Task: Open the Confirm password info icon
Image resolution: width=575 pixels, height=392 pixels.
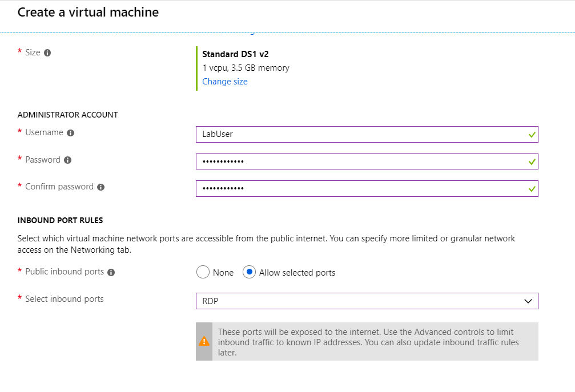Action: pos(100,187)
